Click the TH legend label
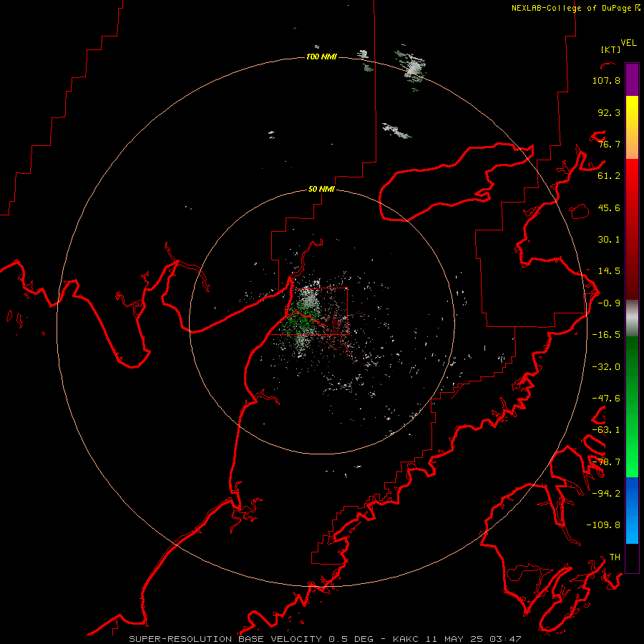Viewport: 644px width, 644px height. [615, 557]
